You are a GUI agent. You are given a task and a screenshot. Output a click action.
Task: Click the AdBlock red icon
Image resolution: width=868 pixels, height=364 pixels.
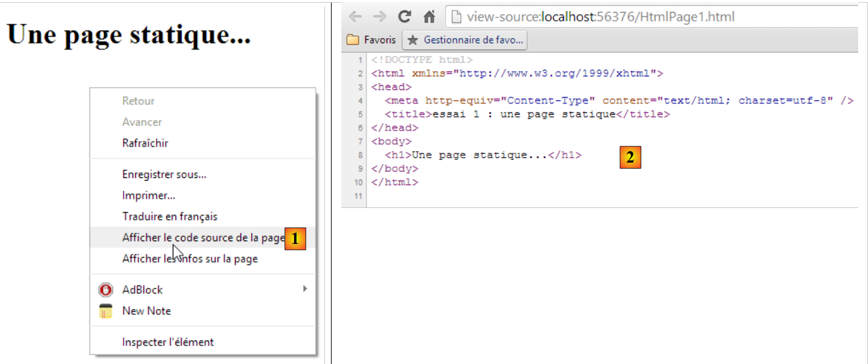coord(106,290)
